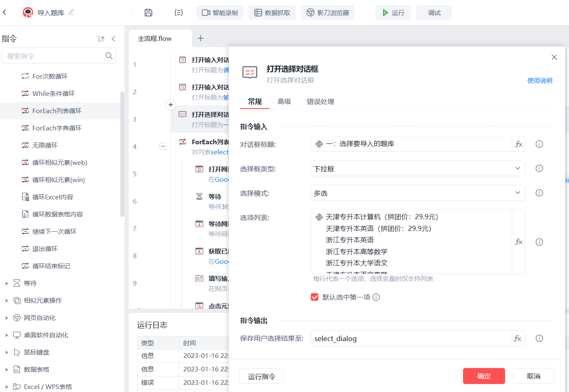Viewport: 569px width, 392px height.
Task: Switch to 主流程.flow tab
Action: point(160,38)
